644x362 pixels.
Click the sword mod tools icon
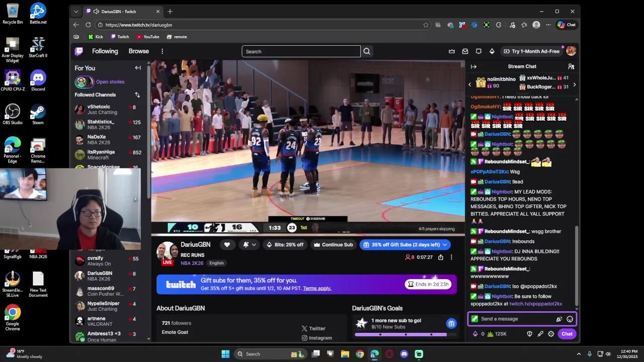[540, 334]
